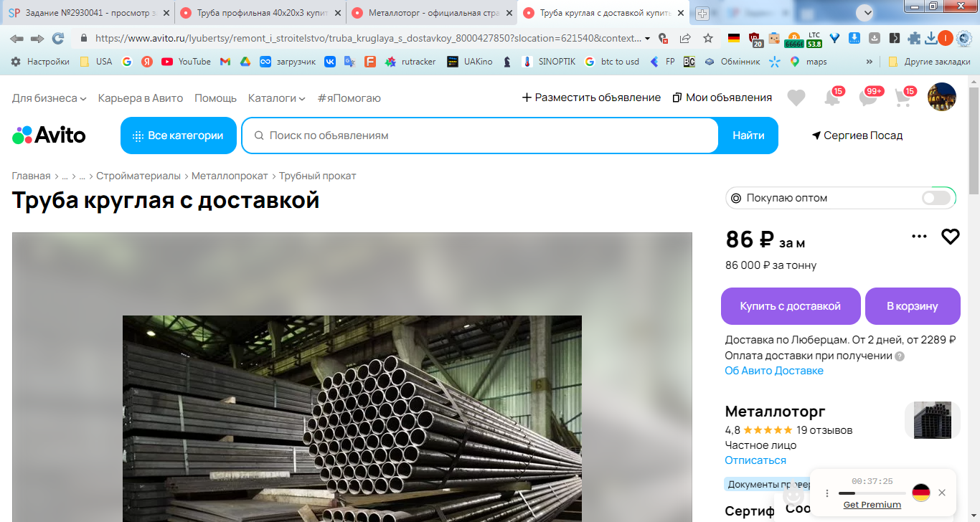Open a new browser tab
The image size is (980, 522).
[x=702, y=13]
